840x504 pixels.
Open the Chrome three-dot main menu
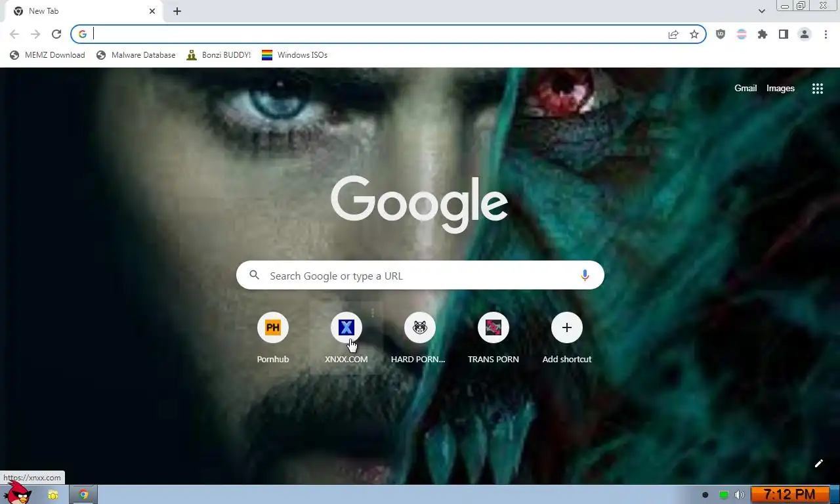coord(826,34)
